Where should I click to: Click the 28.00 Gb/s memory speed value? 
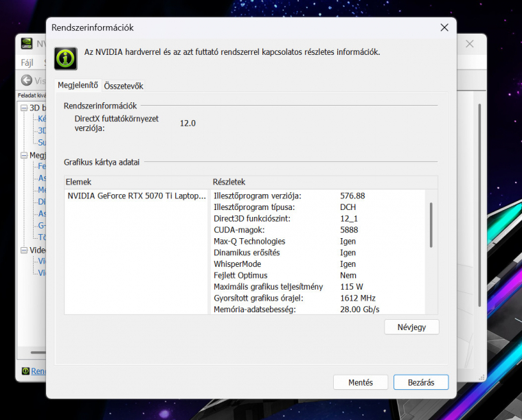359,310
